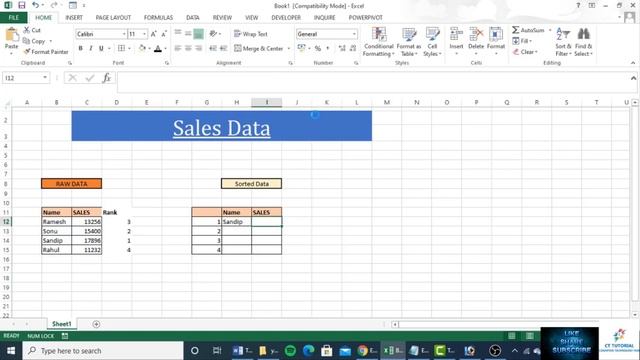Image resolution: width=640 pixels, height=360 pixels.
Task: Click the Font Color letter A icon
Action: tap(158, 49)
